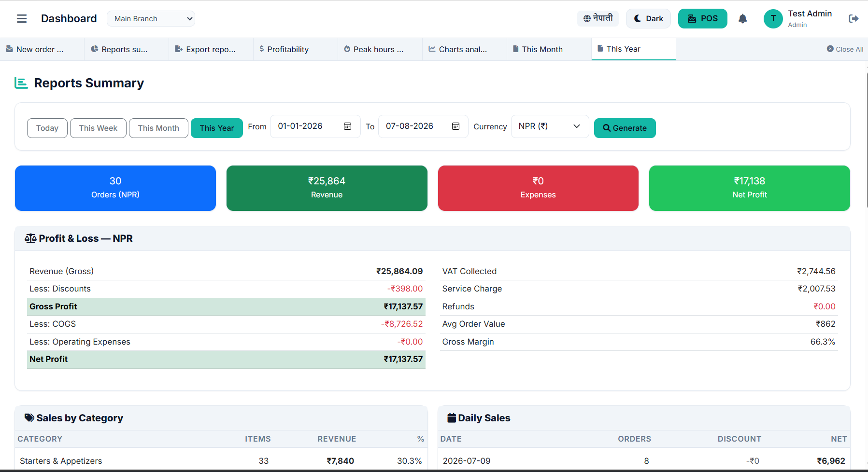Click the red Expenses card
Screen dimensions: 868x472
click(x=538, y=188)
